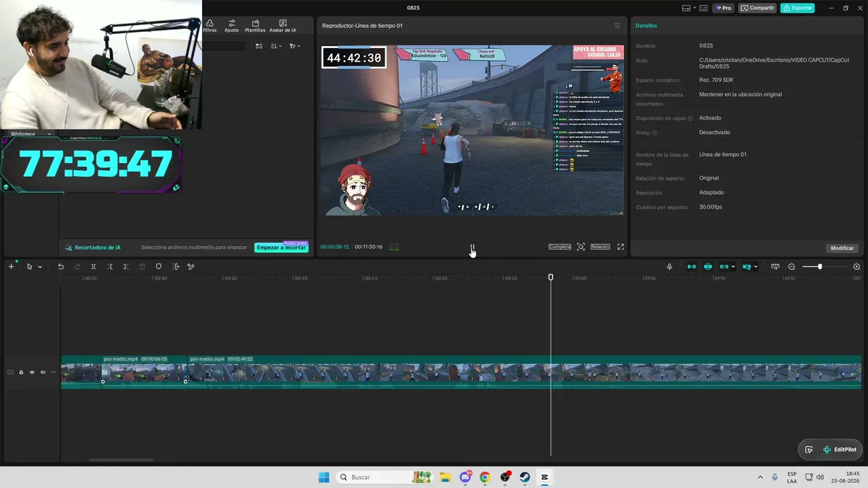Image resolution: width=868 pixels, height=488 pixels.
Task: Split the clip at the playhead
Action: pos(94,267)
